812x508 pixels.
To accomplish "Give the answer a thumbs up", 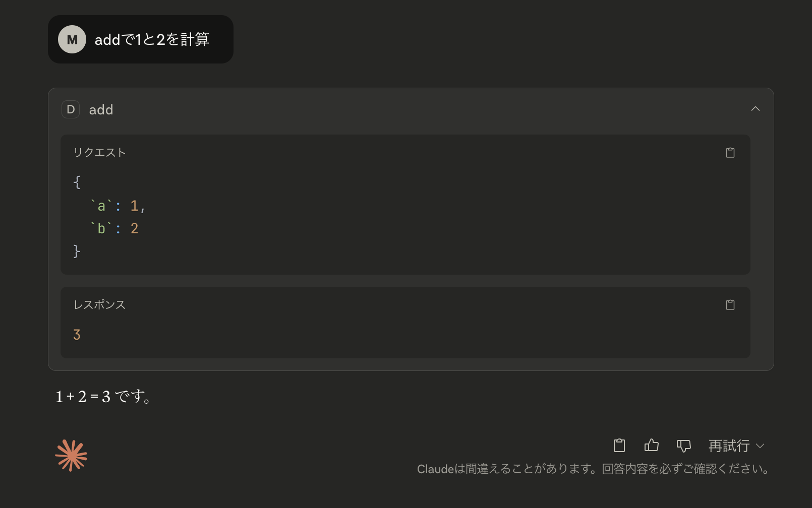I will point(651,446).
